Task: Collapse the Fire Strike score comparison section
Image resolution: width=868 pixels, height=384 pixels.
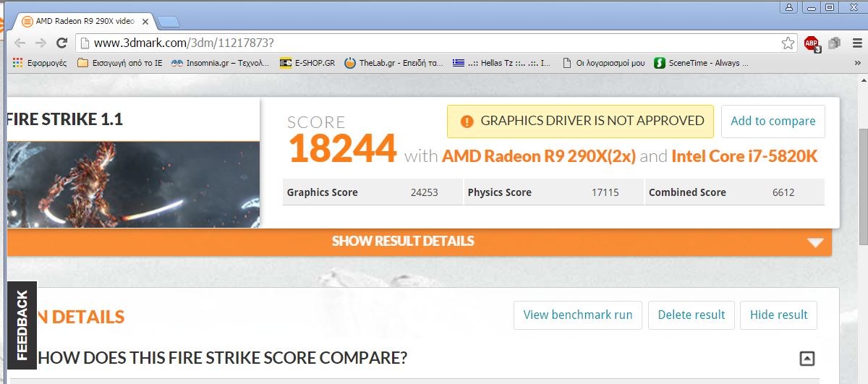Action: point(807,358)
